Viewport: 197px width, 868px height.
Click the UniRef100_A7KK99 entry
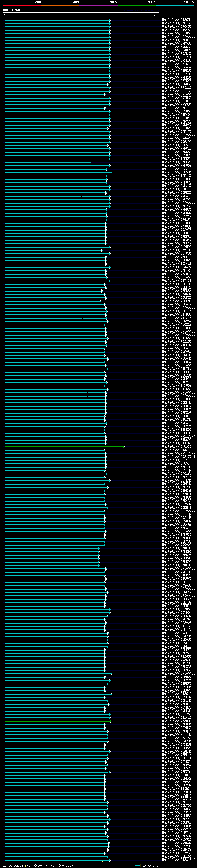coord(177,548)
